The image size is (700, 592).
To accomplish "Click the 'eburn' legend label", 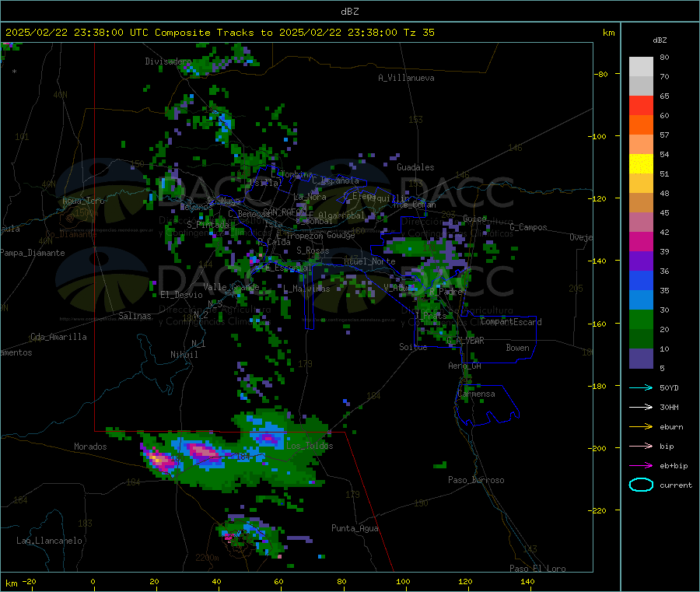I will tap(671, 427).
